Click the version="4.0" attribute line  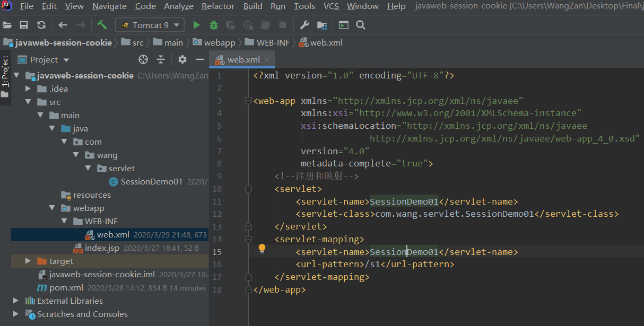[335, 151]
